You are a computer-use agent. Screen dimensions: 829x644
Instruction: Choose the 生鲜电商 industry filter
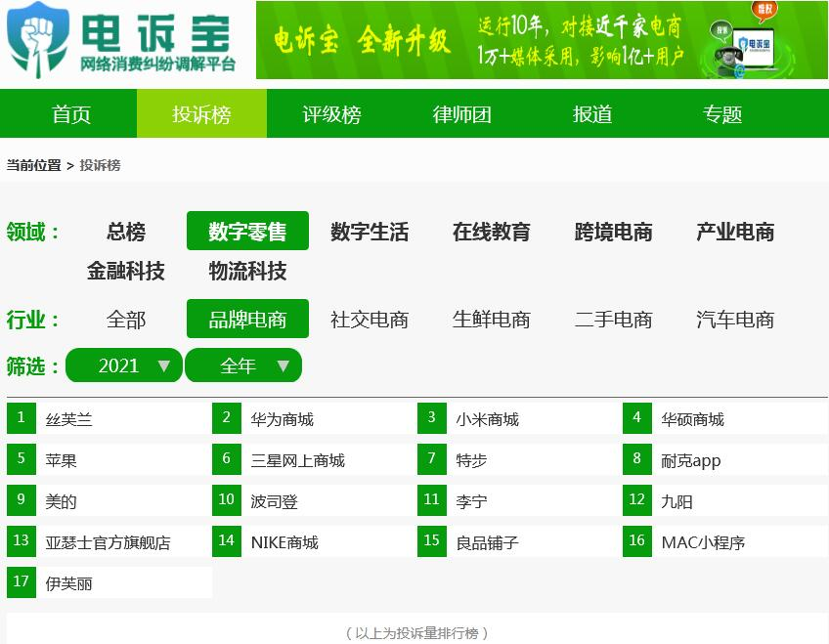click(x=491, y=320)
